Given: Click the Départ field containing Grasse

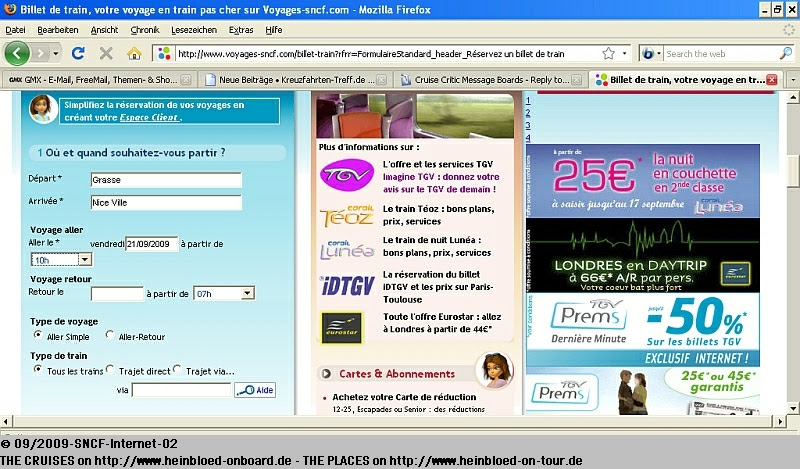Looking at the screenshot, I should pos(166,180).
